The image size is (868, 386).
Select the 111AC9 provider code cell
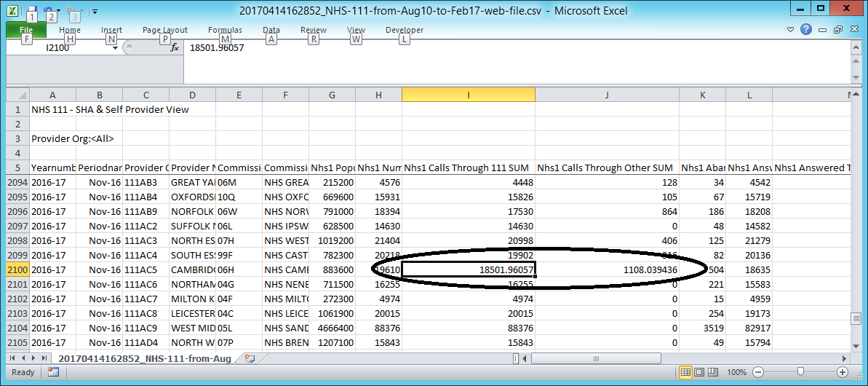click(x=146, y=329)
